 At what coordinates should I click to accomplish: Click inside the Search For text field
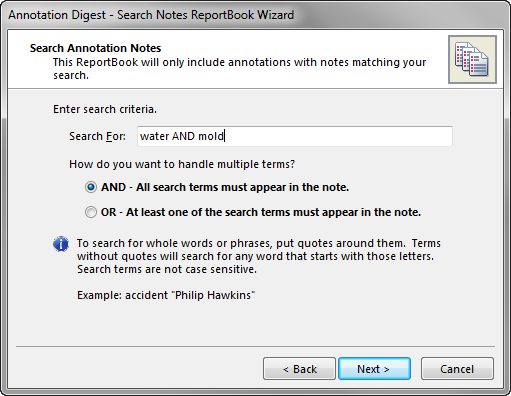pos(295,136)
